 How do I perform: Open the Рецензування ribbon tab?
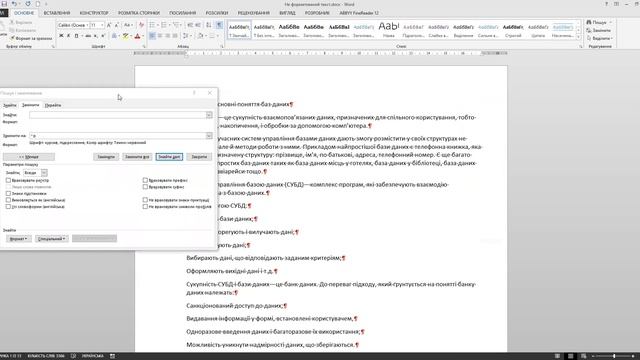(253, 13)
